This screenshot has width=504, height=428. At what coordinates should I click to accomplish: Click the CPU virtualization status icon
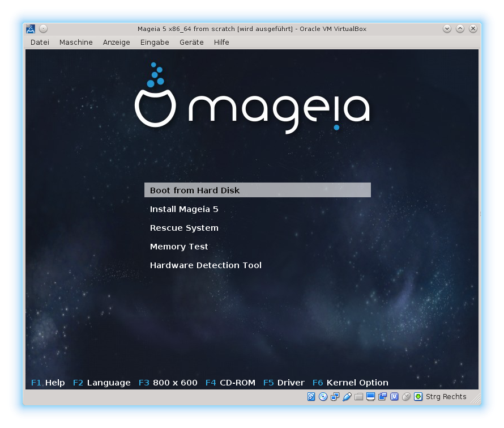point(394,396)
